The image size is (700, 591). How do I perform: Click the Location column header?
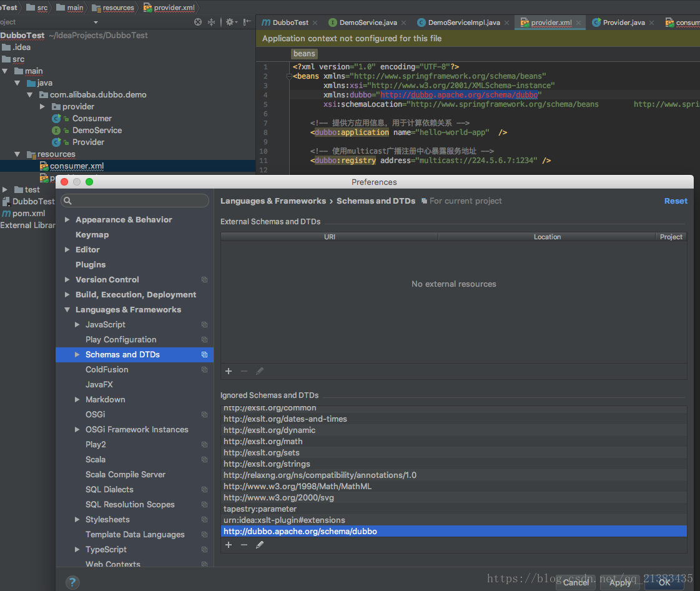click(x=547, y=237)
